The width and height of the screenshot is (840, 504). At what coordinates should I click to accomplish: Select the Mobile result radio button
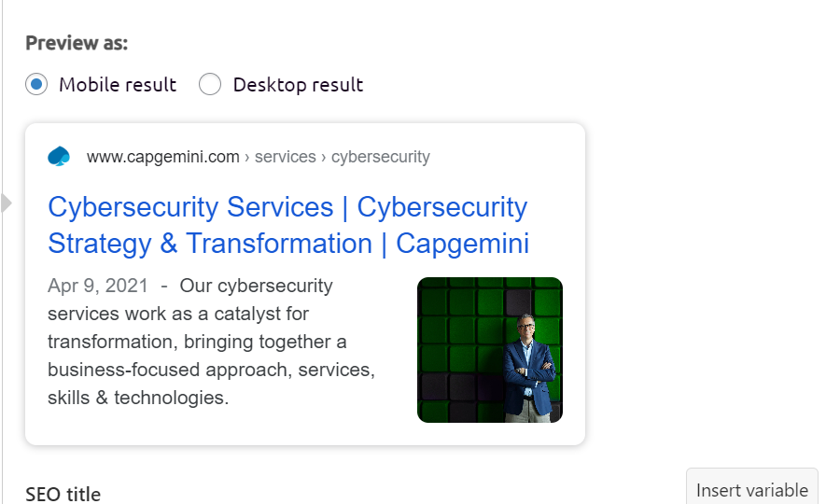[x=36, y=85]
